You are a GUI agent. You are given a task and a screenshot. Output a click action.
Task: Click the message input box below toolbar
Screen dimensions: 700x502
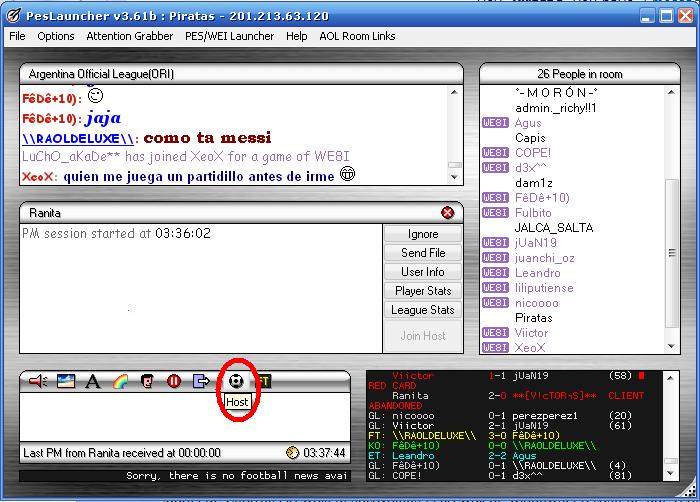pyautogui.click(x=185, y=416)
